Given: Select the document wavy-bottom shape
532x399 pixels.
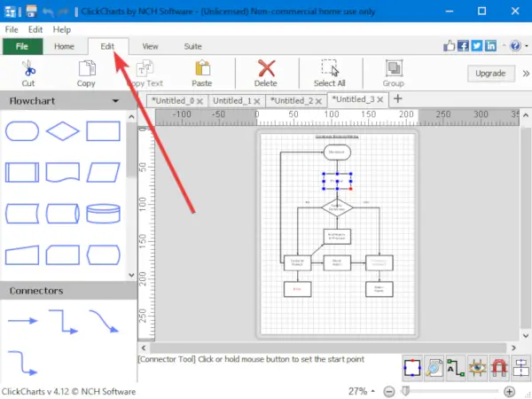Looking at the screenshot, I should pyautogui.click(x=63, y=172).
